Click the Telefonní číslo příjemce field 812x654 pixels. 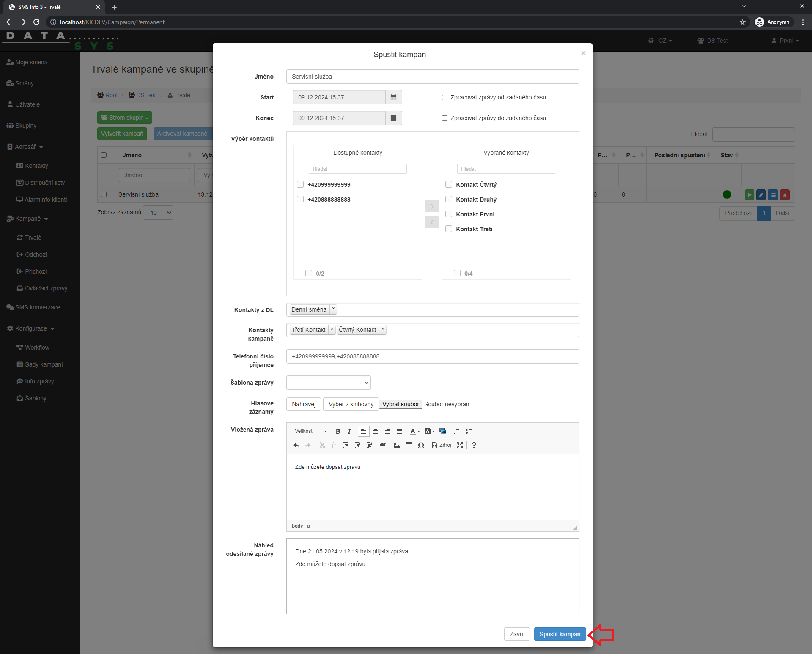432,356
